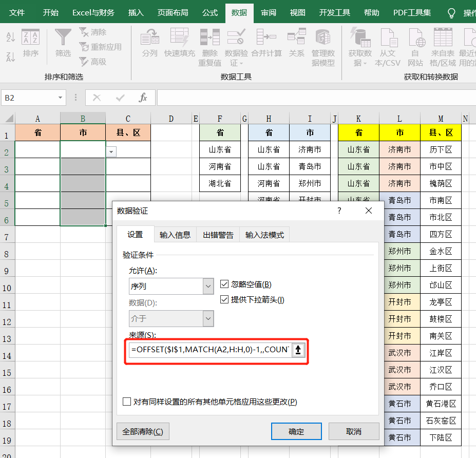Open Name Box dropdown arrow
This screenshot has height=458, width=476.
[x=60, y=98]
